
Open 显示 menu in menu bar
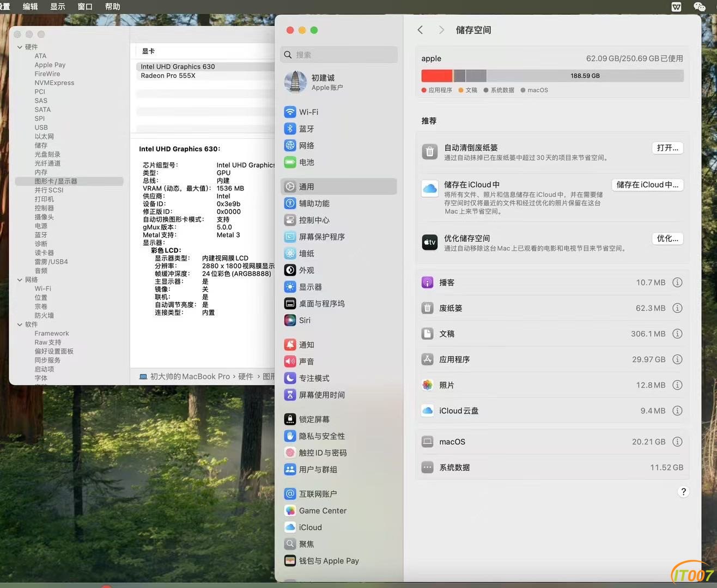pyautogui.click(x=57, y=7)
